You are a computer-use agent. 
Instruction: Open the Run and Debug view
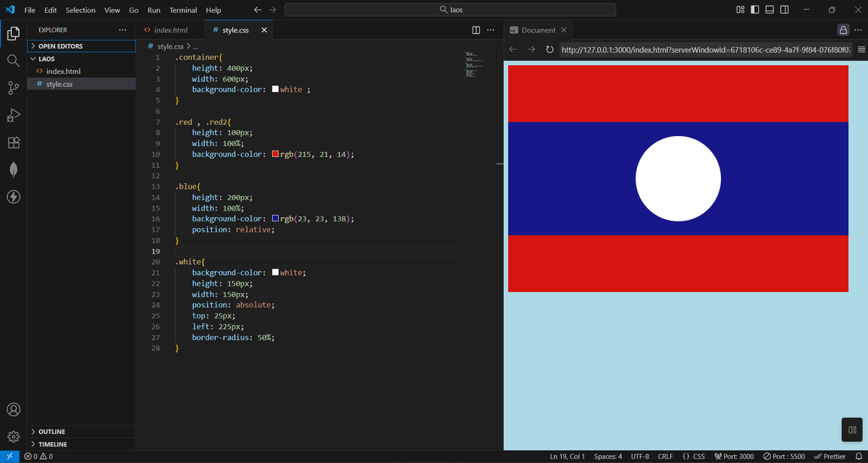click(13, 115)
